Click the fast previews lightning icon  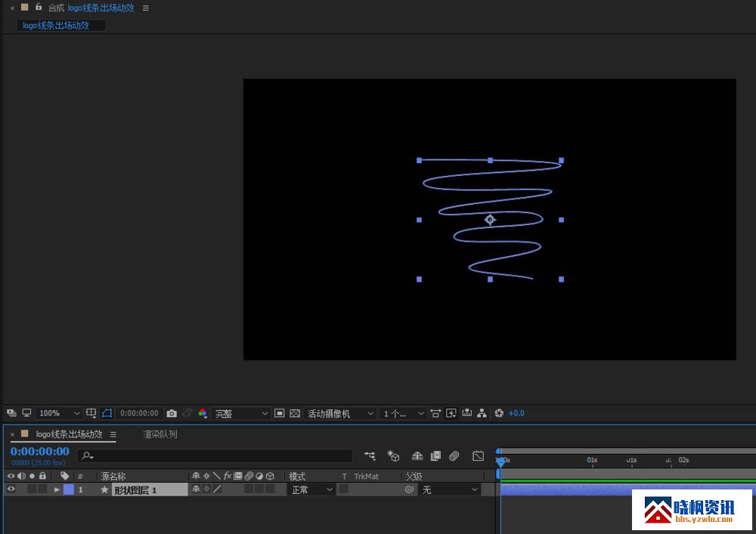[451, 413]
